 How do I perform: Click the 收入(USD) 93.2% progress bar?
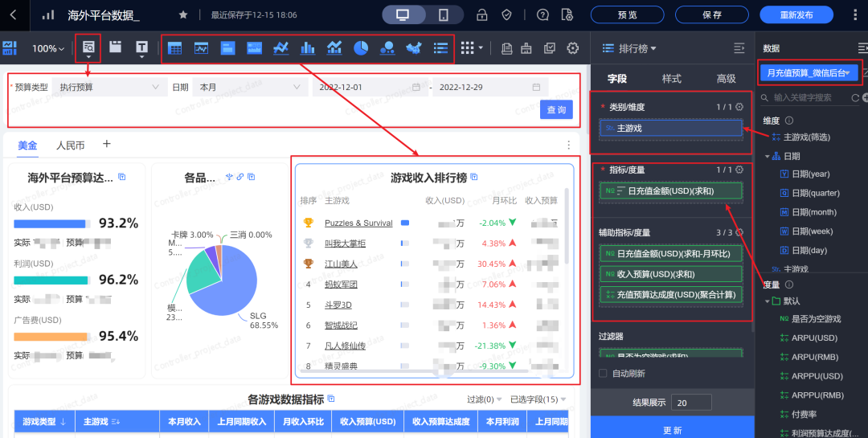click(52, 223)
